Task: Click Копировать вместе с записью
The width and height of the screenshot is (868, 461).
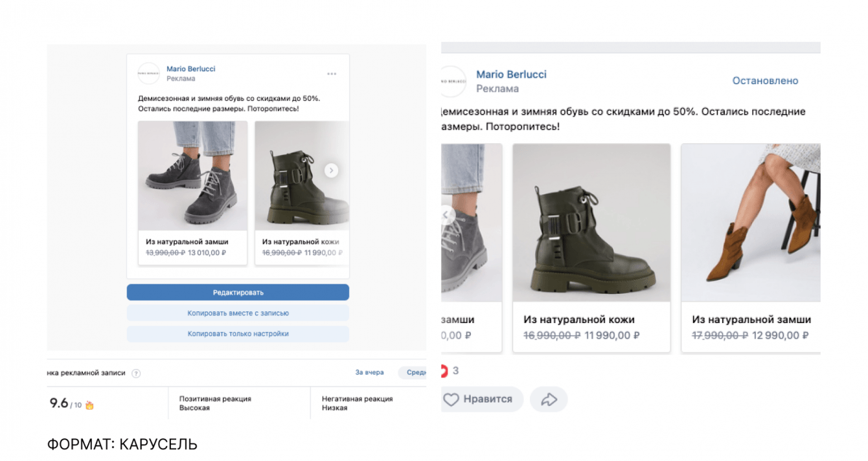Action: click(x=238, y=313)
